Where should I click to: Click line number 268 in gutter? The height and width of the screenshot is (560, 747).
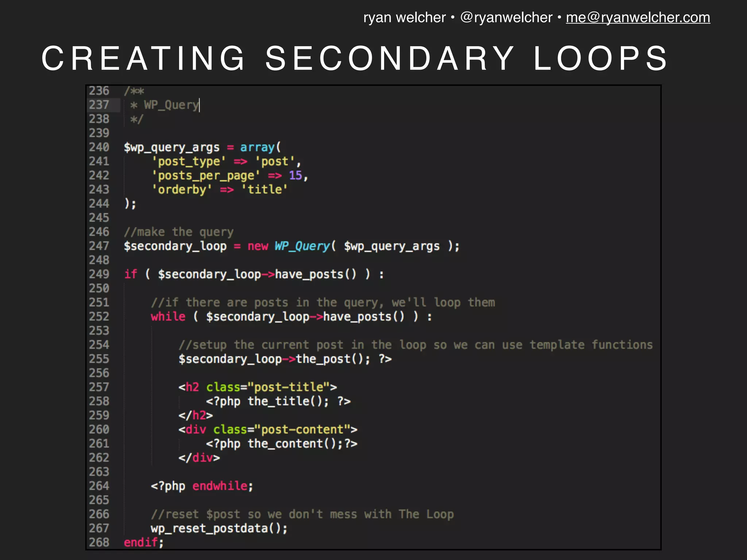pyautogui.click(x=99, y=542)
